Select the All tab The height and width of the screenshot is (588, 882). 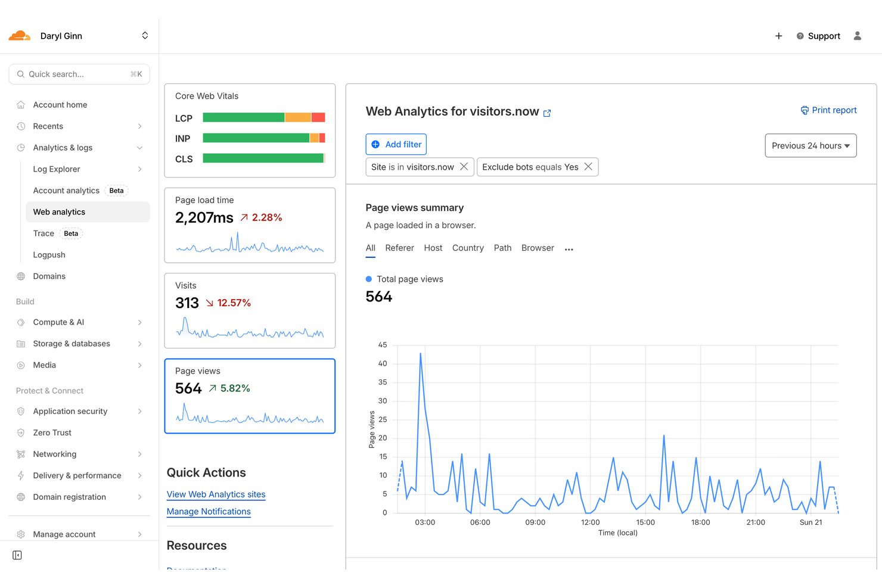pos(371,248)
